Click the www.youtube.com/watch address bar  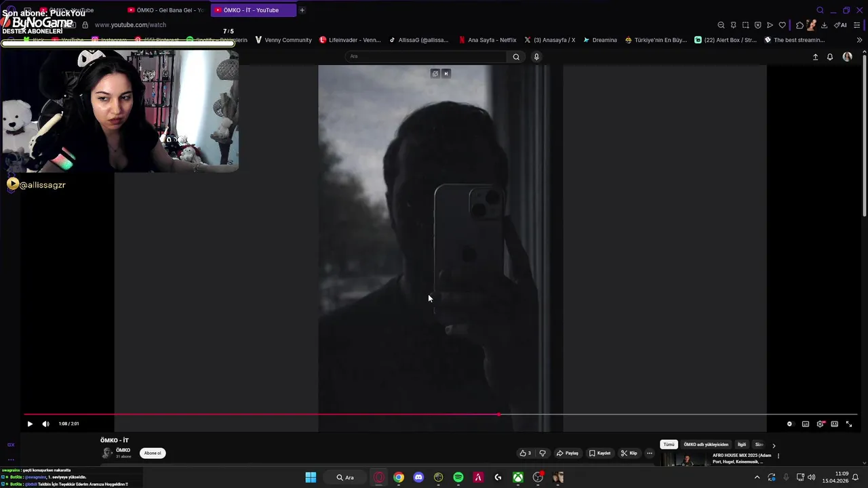pyautogui.click(x=130, y=25)
